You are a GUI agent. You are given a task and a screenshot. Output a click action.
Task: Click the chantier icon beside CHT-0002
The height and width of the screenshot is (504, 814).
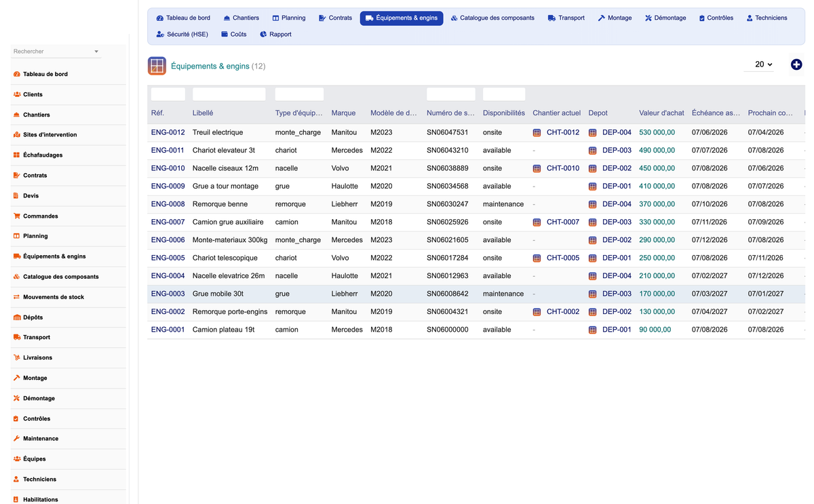click(x=537, y=312)
